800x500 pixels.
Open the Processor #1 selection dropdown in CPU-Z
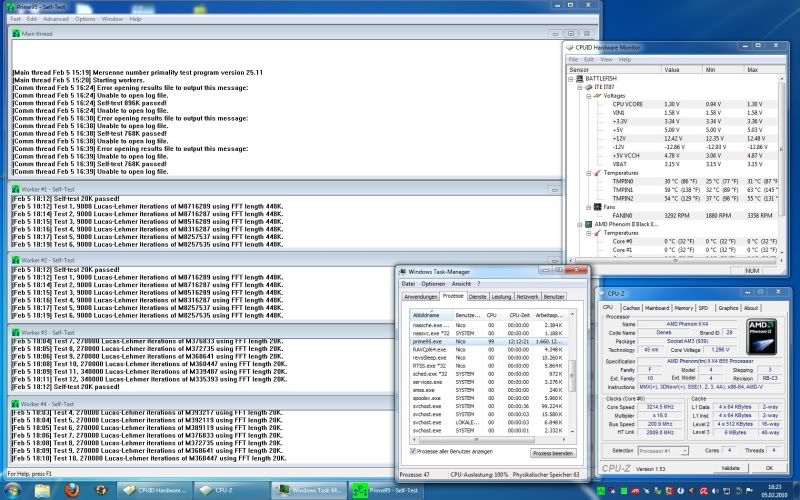coord(663,451)
